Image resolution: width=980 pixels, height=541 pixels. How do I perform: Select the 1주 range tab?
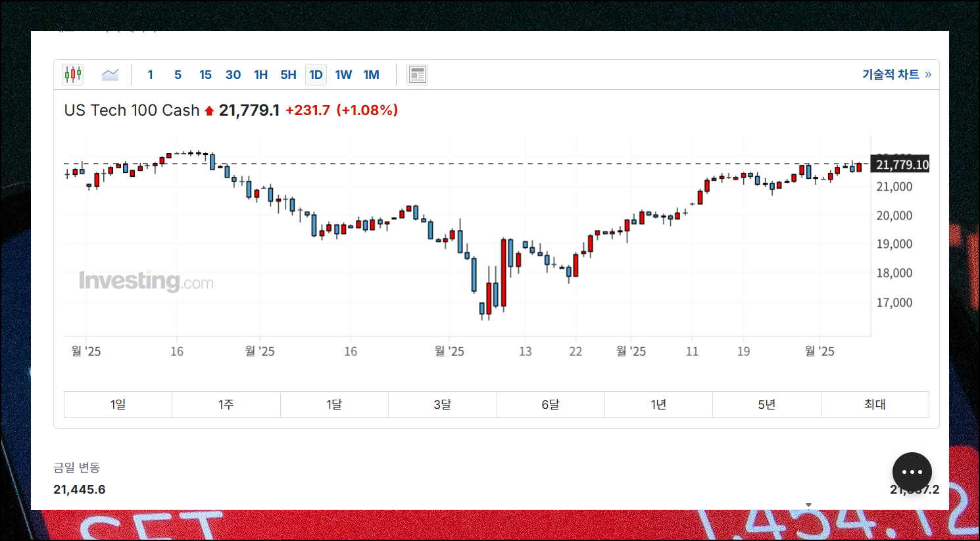click(x=226, y=404)
